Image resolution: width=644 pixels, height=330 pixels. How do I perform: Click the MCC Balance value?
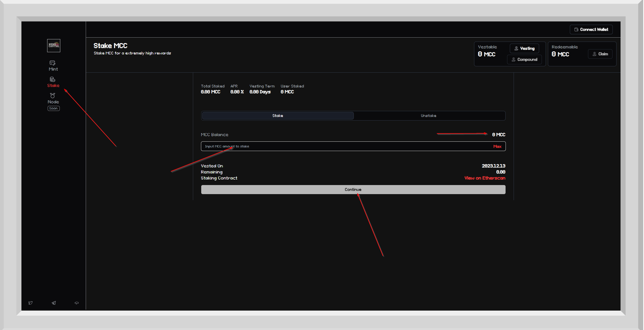[x=499, y=135]
